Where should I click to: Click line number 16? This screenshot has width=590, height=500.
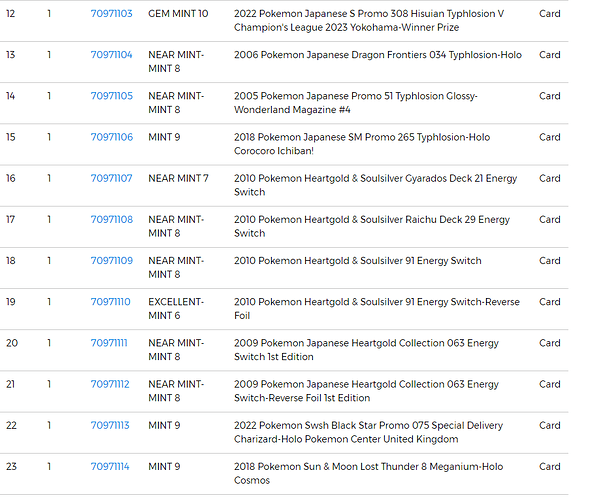pyautogui.click(x=11, y=178)
